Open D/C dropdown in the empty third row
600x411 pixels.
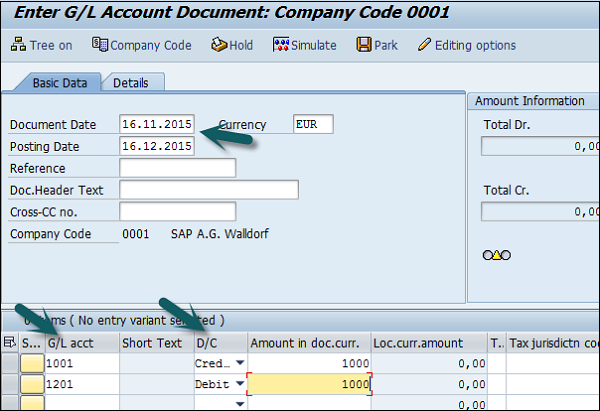click(238, 402)
